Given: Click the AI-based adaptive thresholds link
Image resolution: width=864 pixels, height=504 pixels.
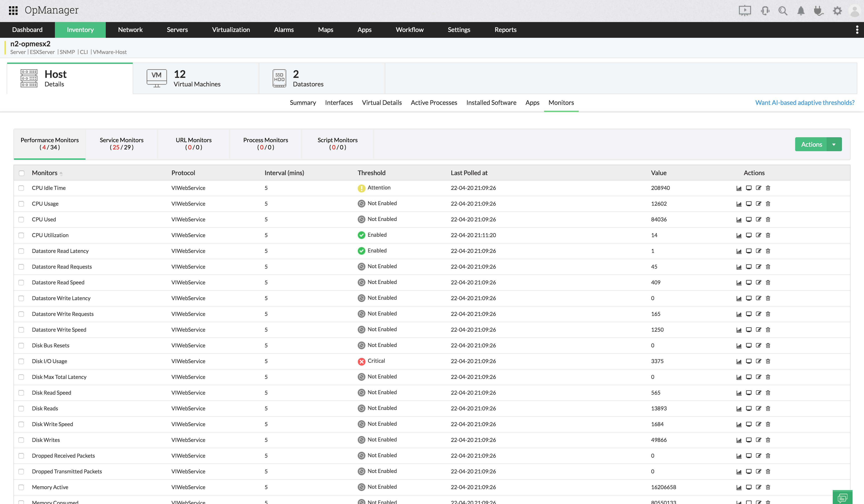Looking at the screenshot, I should point(804,103).
